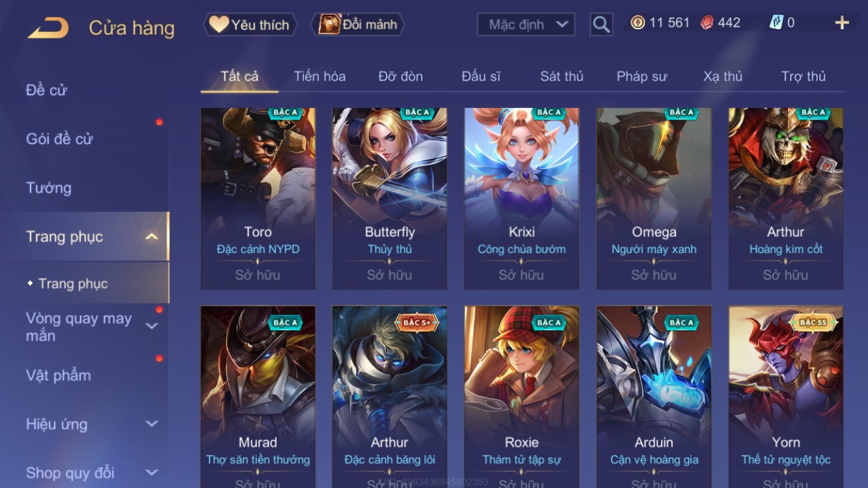
Task: Select the Tiến hóa filter tab
Action: pos(319,76)
